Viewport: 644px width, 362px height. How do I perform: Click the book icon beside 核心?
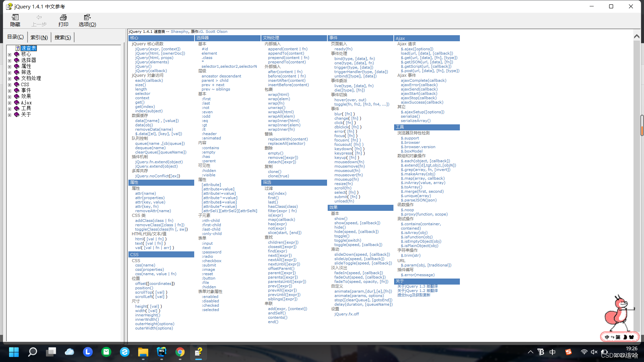[x=17, y=54]
